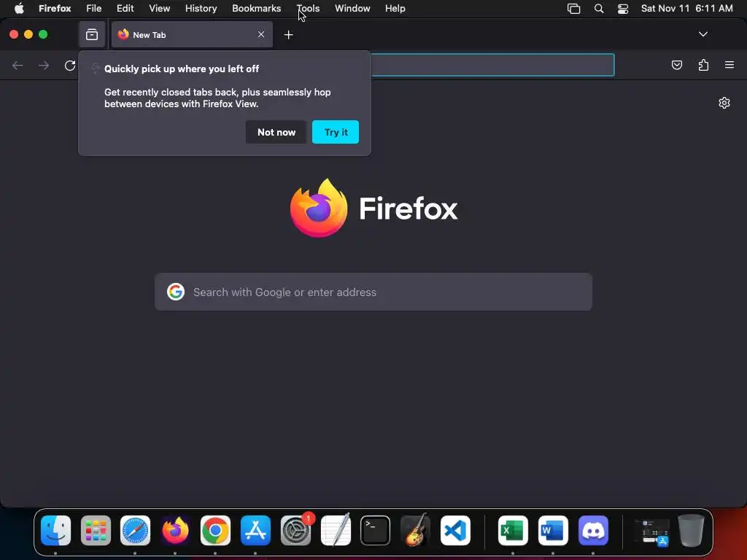Click Try it in Firefox View popup
747x560 pixels.
(336, 132)
